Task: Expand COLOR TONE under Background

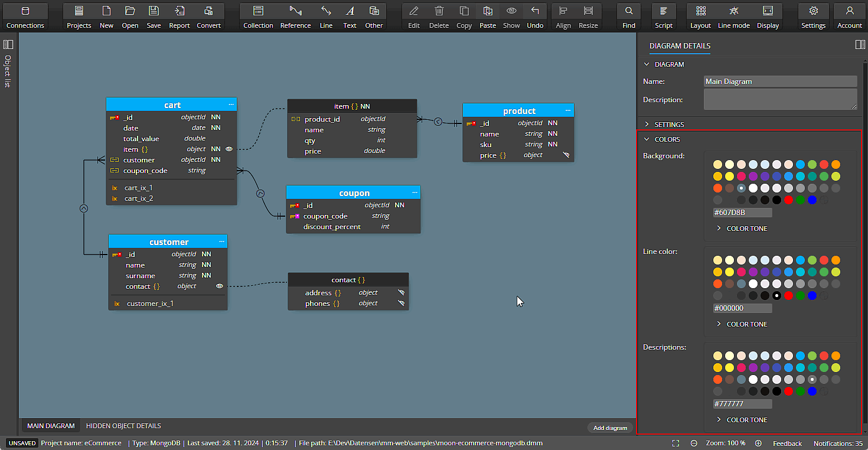Action: point(742,228)
